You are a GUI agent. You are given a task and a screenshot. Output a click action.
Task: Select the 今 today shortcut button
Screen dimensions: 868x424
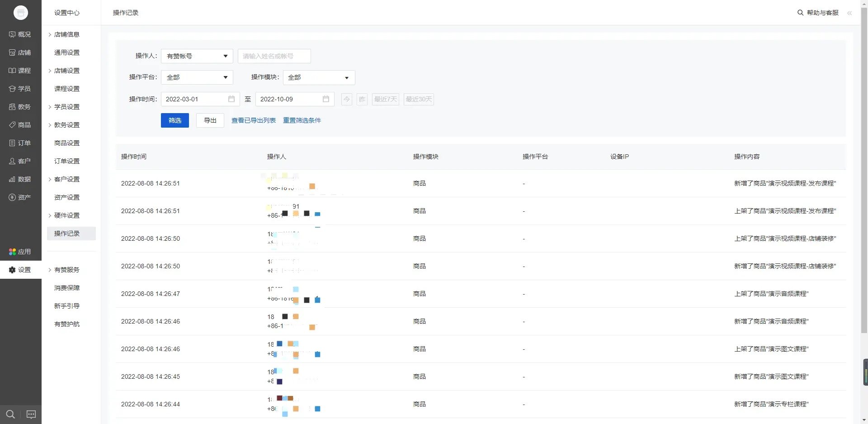[347, 99]
